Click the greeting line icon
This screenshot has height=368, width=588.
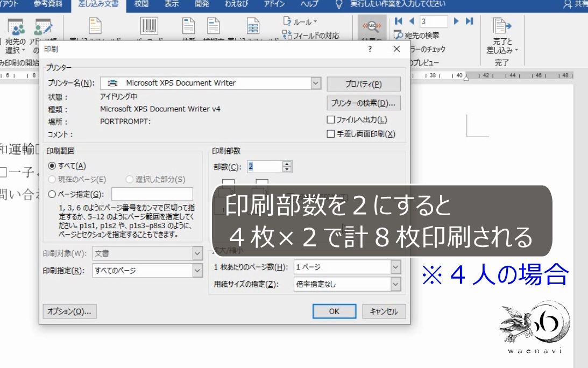click(x=214, y=26)
